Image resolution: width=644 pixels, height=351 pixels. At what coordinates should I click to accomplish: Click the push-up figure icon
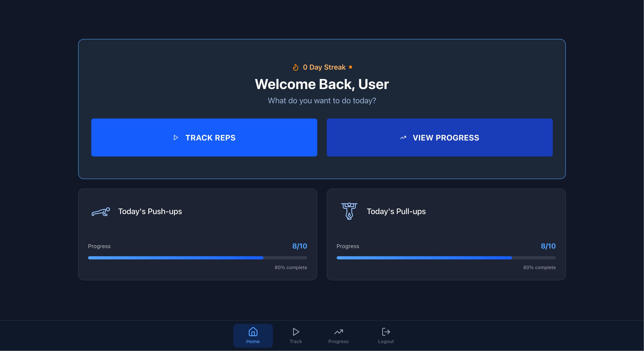(x=101, y=212)
